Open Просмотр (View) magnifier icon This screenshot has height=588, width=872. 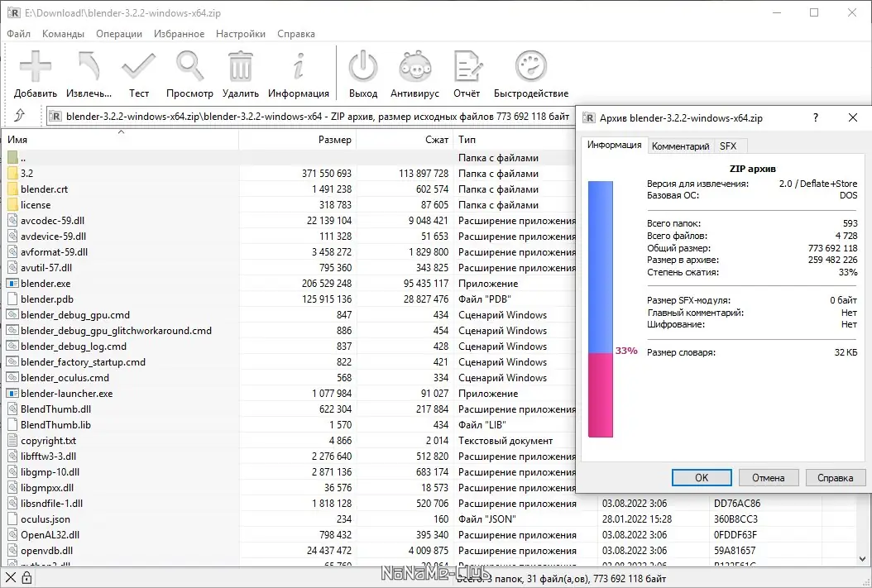point(189,67)
